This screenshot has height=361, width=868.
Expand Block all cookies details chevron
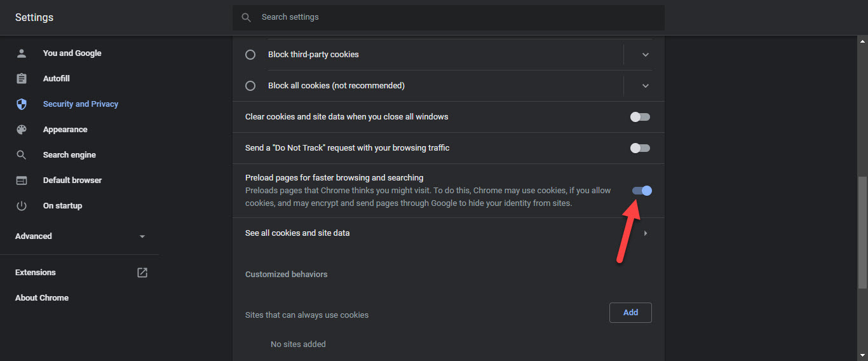(646, 86)
